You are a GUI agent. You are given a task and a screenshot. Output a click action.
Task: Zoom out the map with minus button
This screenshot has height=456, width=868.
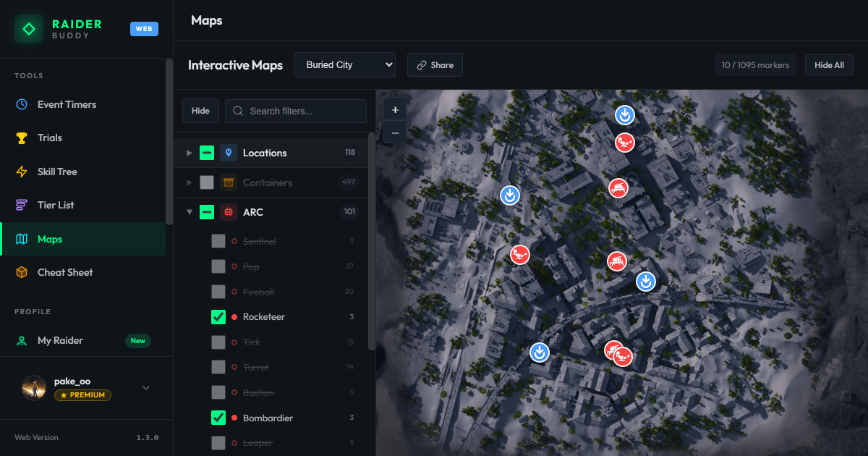tap(395, 132)
